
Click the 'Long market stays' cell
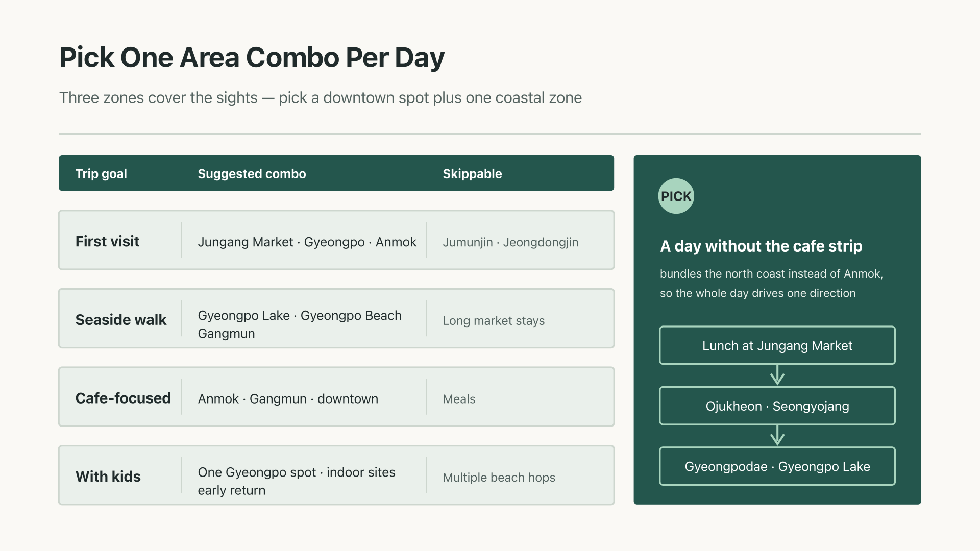pos(494,320)
